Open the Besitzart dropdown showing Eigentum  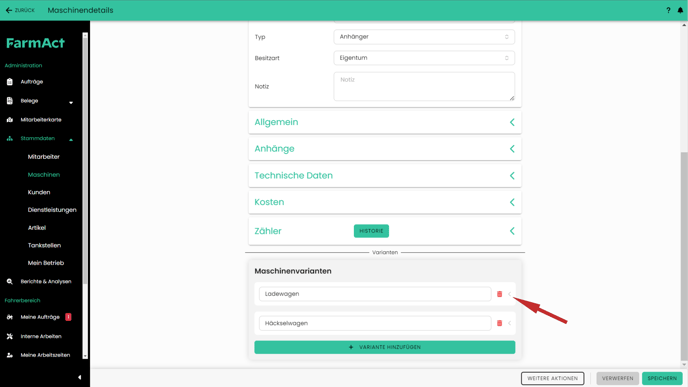pos(424,58)
